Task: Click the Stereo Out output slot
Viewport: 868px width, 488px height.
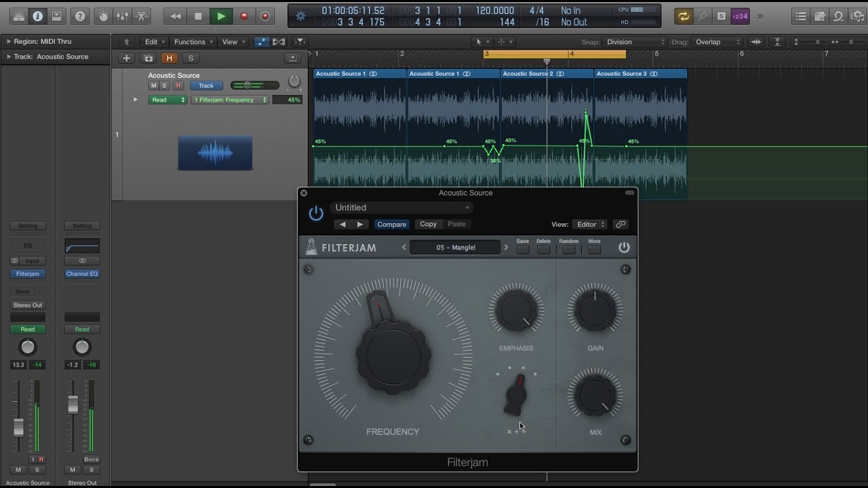Action: [28, 305]
